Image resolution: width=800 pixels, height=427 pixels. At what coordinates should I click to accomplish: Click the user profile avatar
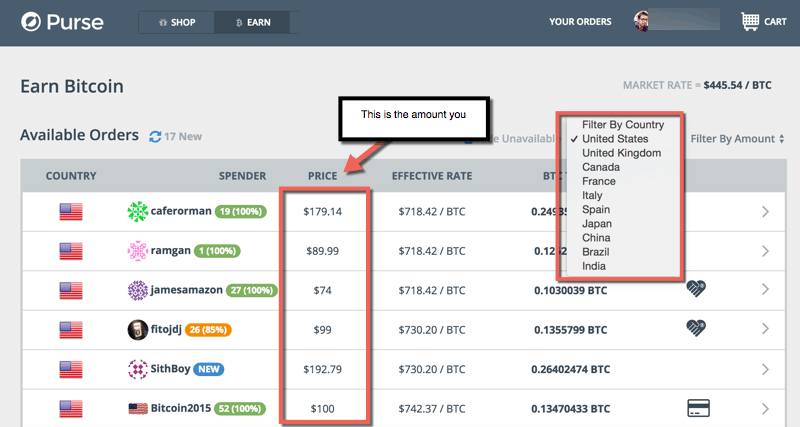pos(641,21)
